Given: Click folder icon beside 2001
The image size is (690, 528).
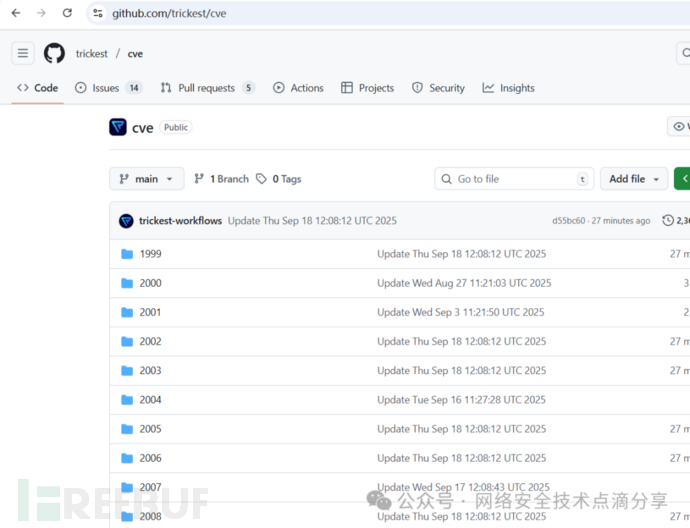Looking at the screenshot, I should point(127,312).
